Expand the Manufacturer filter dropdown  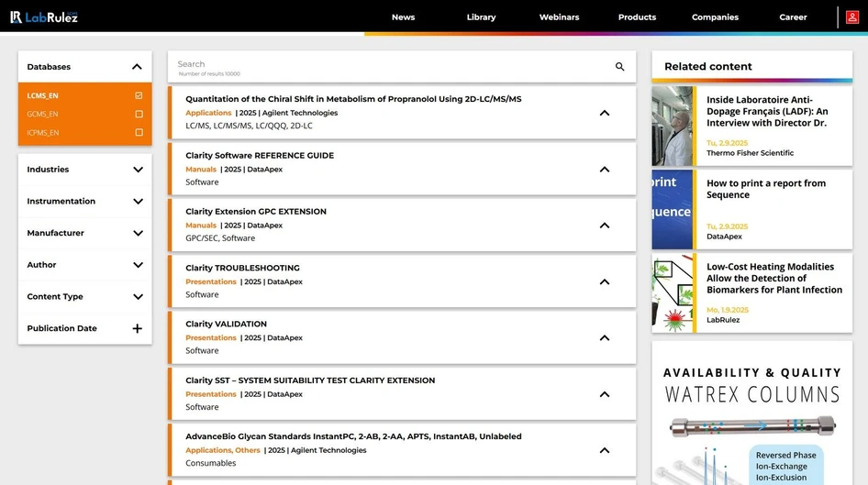(x=138, y=233)
